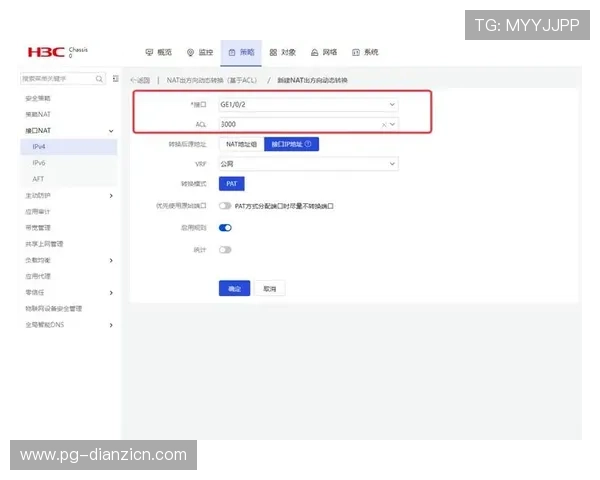The width and height of the screenshot is (600, 480).
Task: Clear the ACL field with the X icon
Action: [384, 125]
